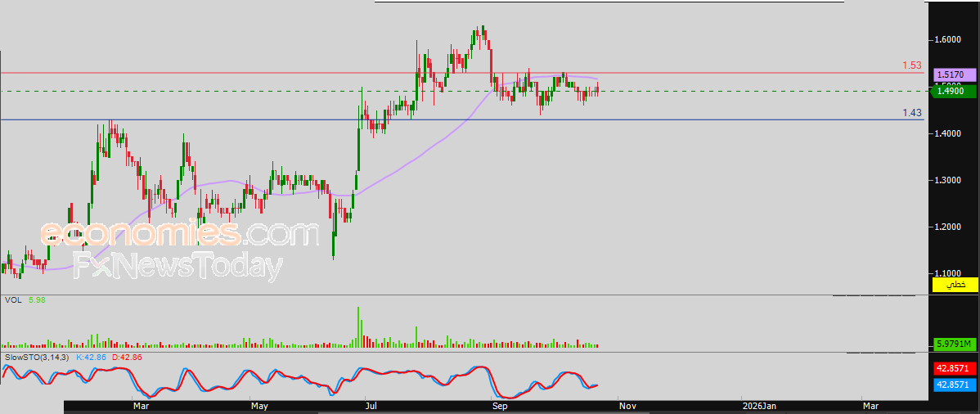Viewport: 980px width, 414px height.
Task: Select the VOL indicator label
Action: (x=12, y=300)
